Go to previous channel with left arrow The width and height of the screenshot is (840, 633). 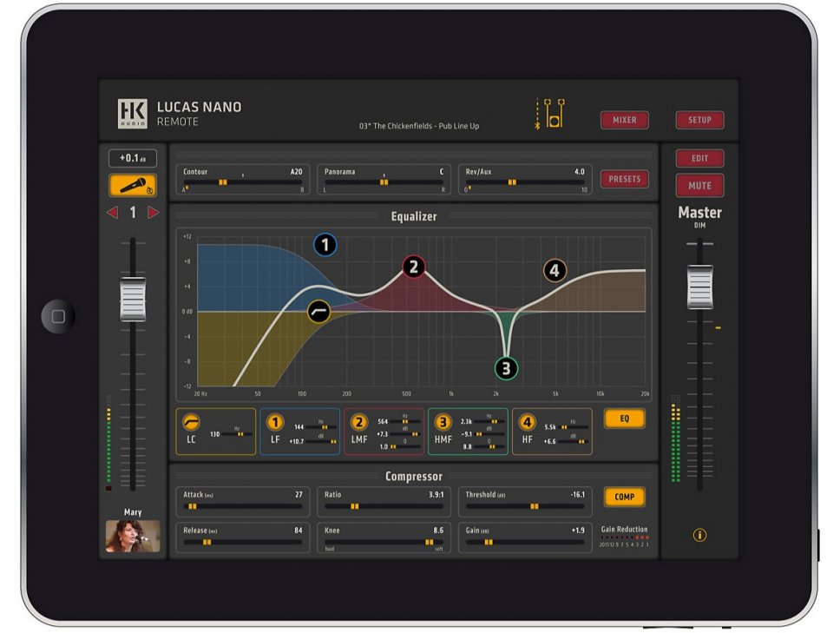pos(112,213)
